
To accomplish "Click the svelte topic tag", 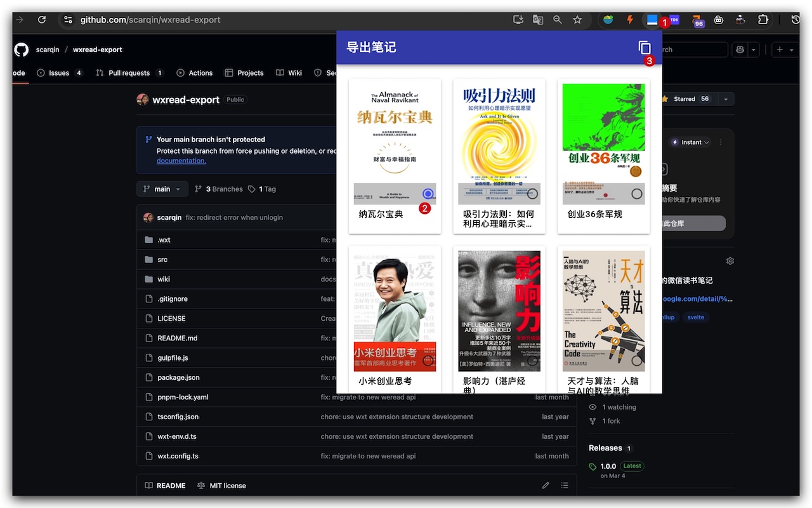I will (x=695, y=317).
